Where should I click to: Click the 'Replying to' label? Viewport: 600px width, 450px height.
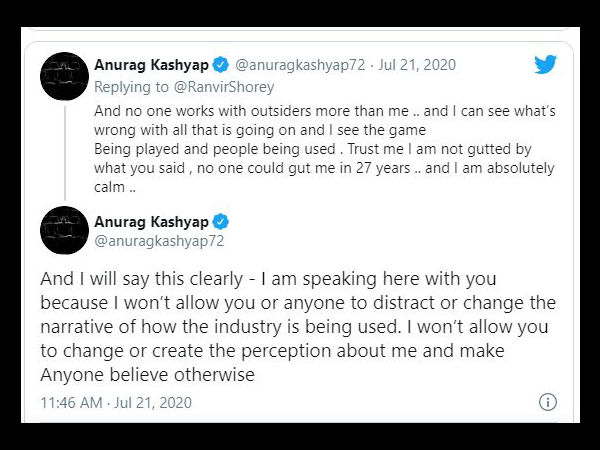(x=131, y=87)
